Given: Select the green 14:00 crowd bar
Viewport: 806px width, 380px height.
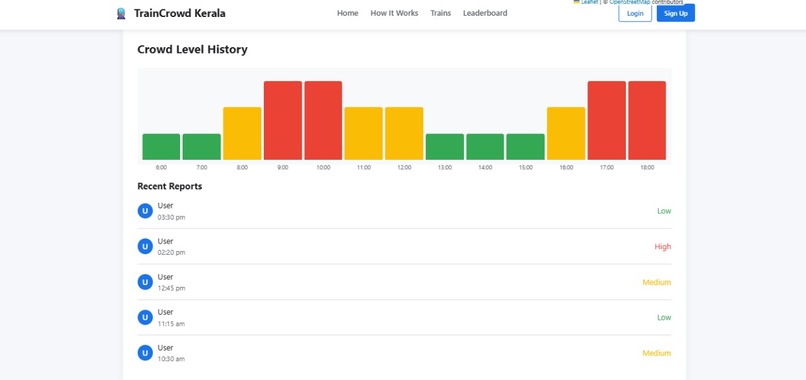Looking at the screenshot, I should tap(485, 147).
